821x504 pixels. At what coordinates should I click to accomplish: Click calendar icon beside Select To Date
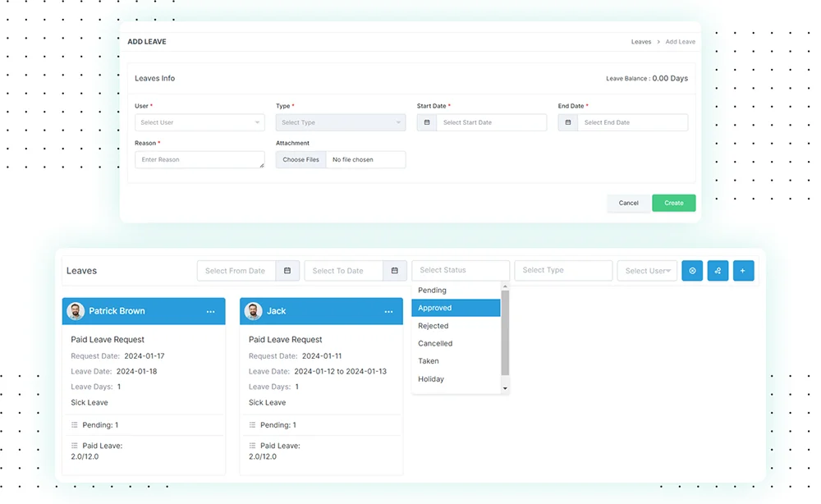click(394, 271)
